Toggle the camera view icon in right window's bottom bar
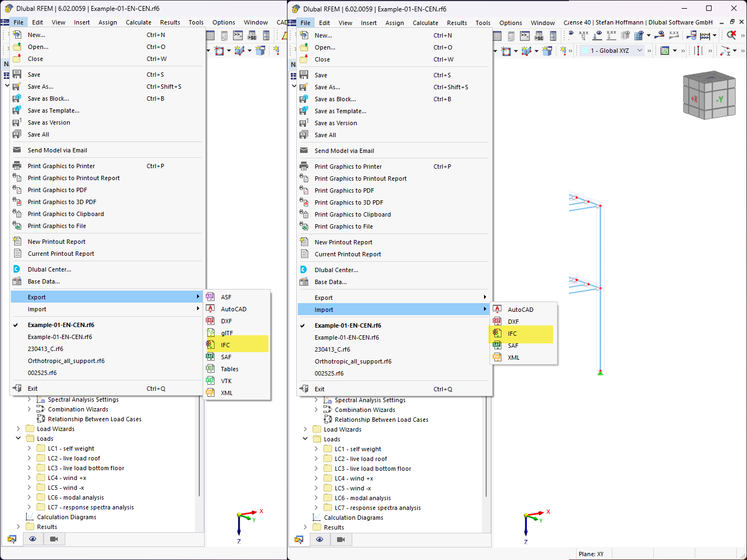The width and height of the screenshot is (747, 560). (x=340, y=539)
